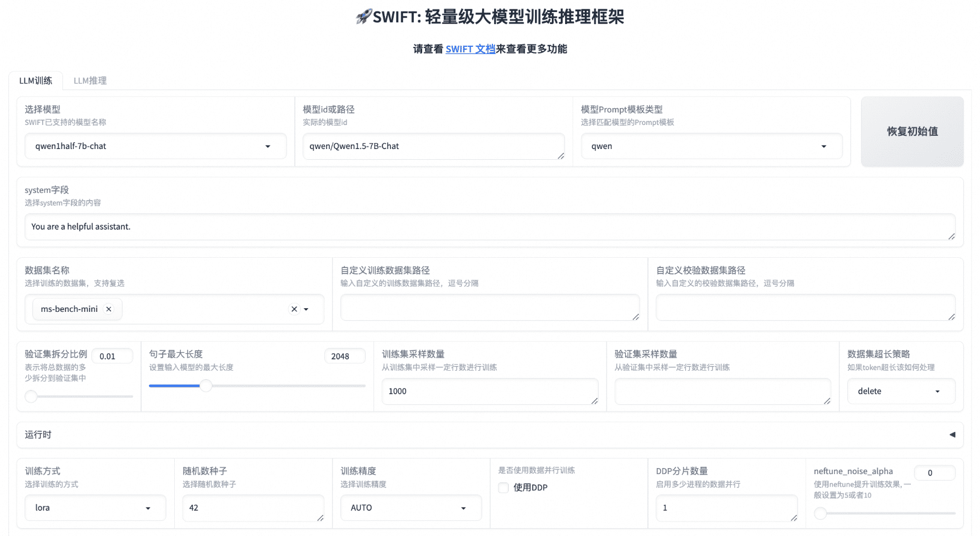Click the 恢复初始值 button
The width and height of the screenshot is (980, 536).
click(x=912, y=132)
